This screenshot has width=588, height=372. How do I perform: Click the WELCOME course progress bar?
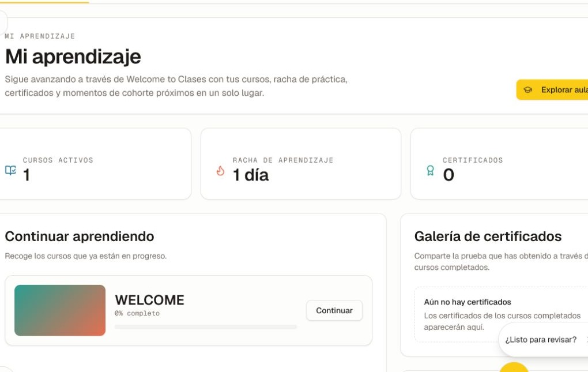click(x=205, y=327)
